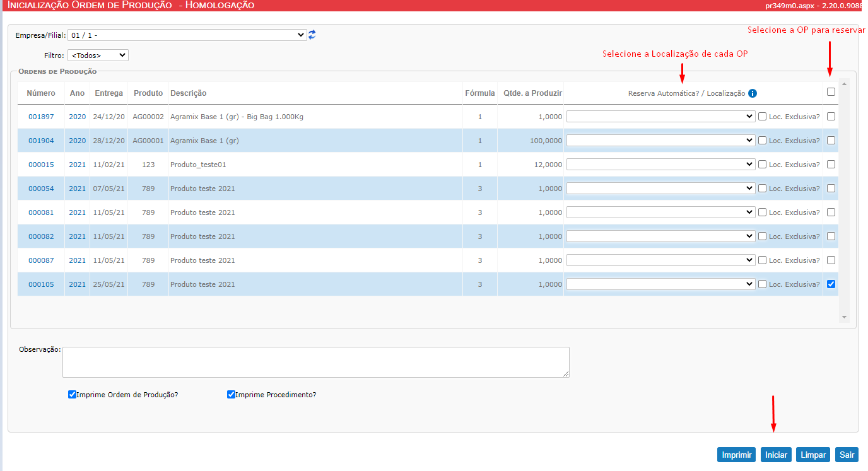Open order number 000087 link

coord(41,260)
